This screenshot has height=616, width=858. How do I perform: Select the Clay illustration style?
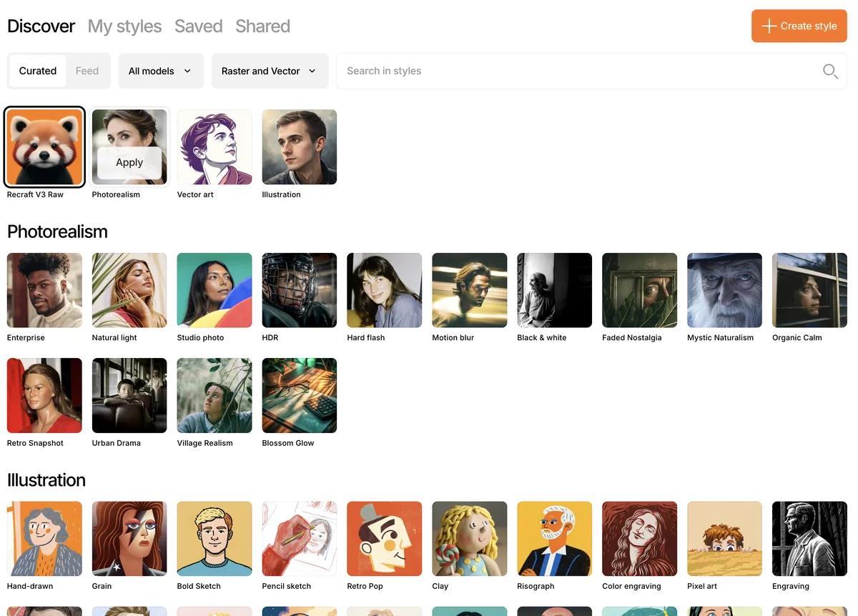coord(470,539)
